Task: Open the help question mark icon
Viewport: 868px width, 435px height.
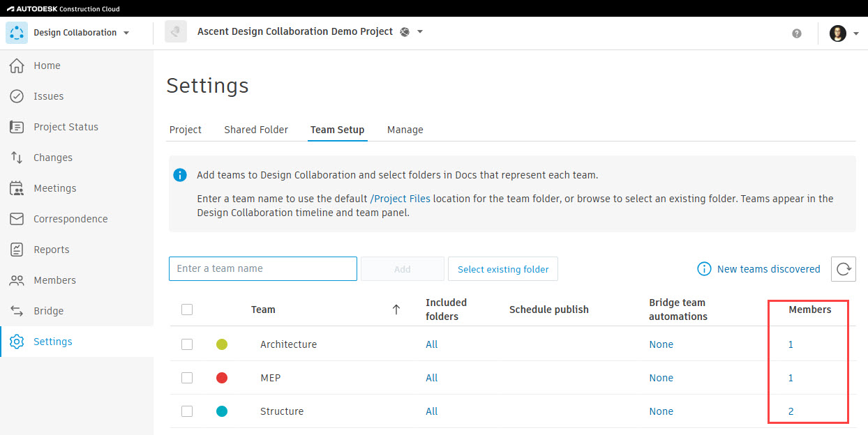Action: click(797, 33)
